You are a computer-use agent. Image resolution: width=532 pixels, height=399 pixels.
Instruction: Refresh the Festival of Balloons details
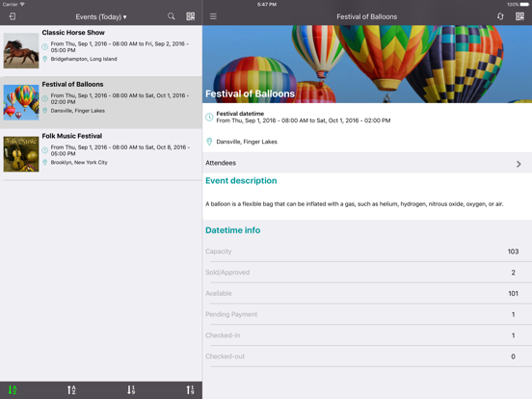click(x=500, y=16)
